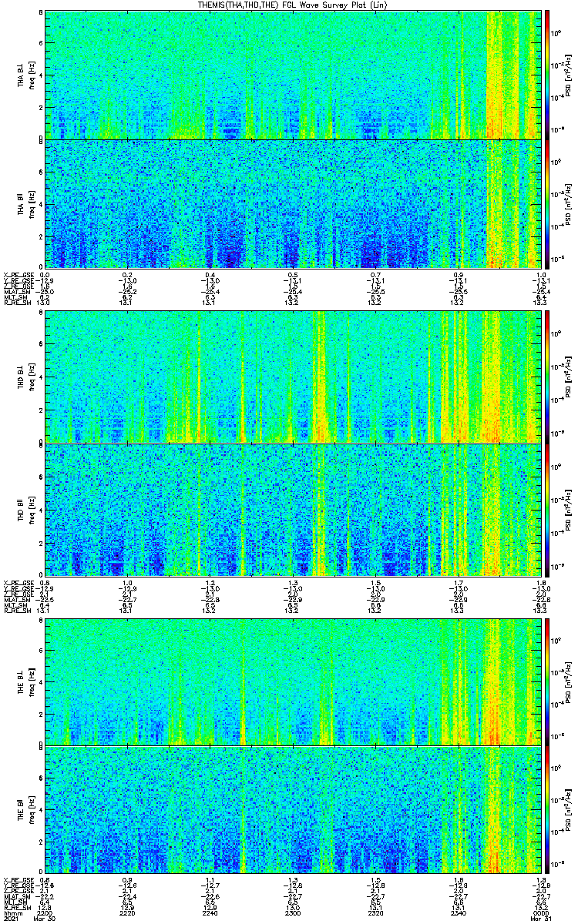The height and width of the screenshot is (924, 578).
Task: Select the THD BL spectrogram panel
Action: pos(293,376)
